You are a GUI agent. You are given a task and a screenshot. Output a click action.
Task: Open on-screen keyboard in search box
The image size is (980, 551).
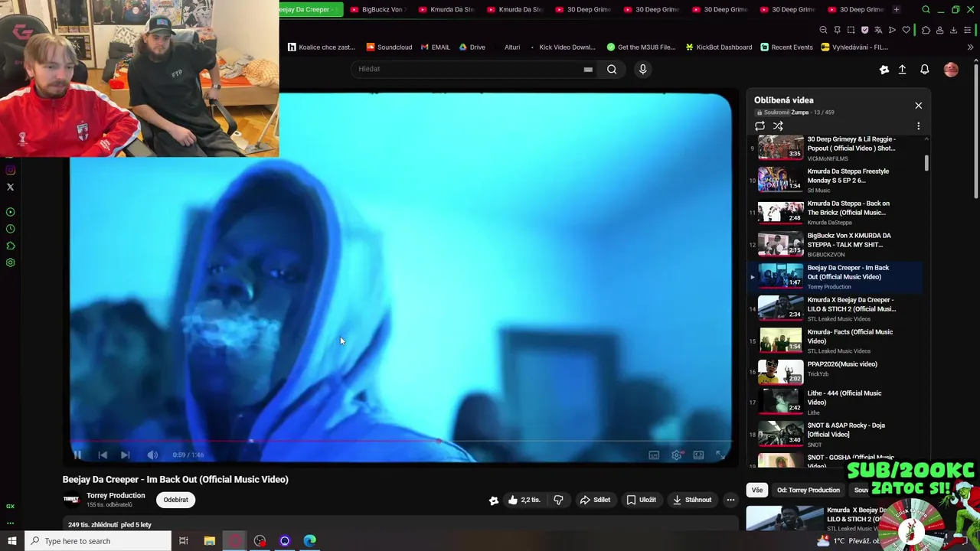tap(588, 69)
